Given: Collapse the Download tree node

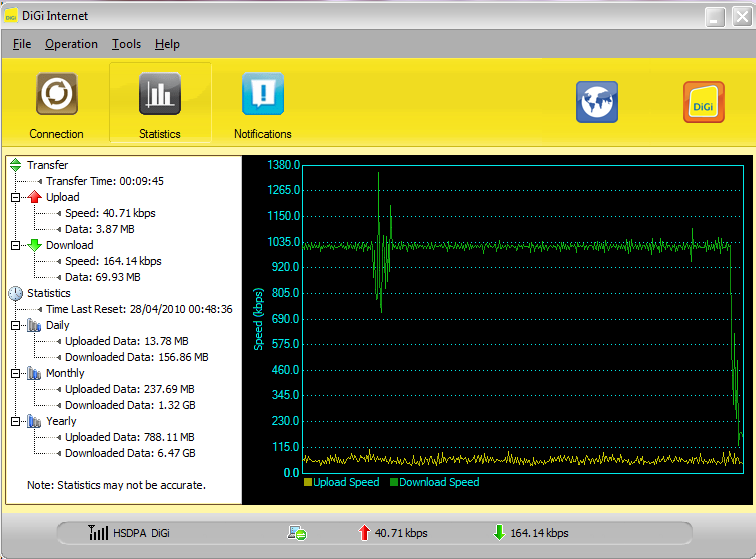Looking at the screenshot, I should click(15, 246).
